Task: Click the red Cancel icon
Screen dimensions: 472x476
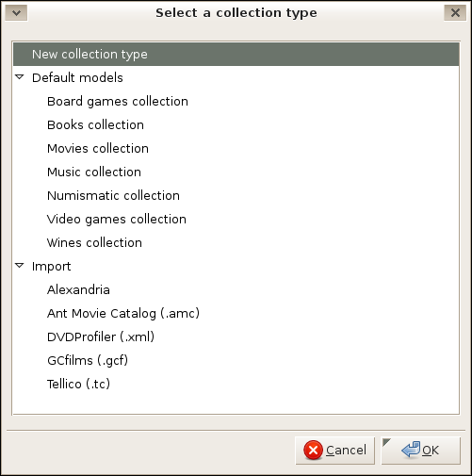Action: click(313, 451)
